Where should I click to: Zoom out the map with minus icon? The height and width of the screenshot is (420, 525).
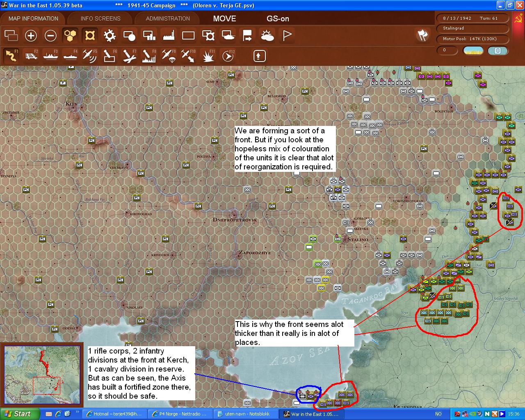coord(50,36)
